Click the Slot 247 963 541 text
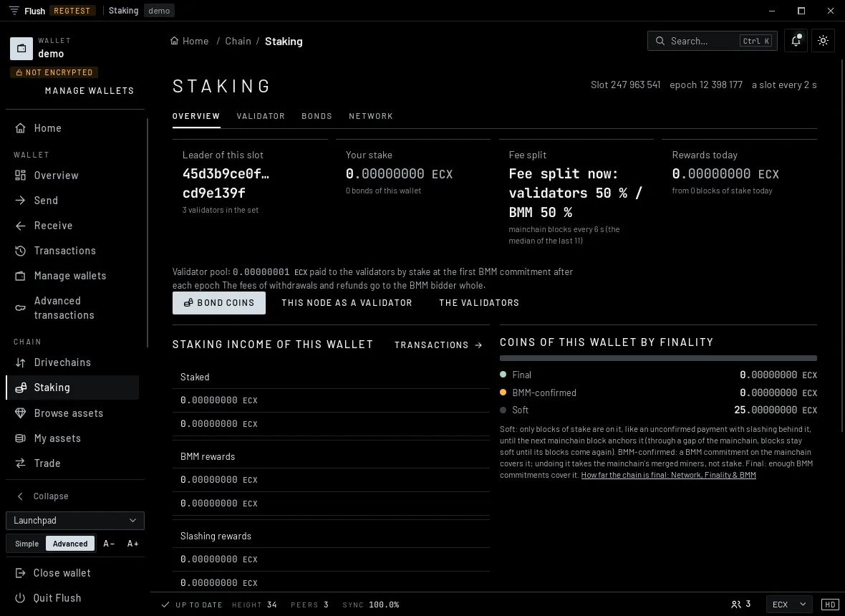 [625, 85]
